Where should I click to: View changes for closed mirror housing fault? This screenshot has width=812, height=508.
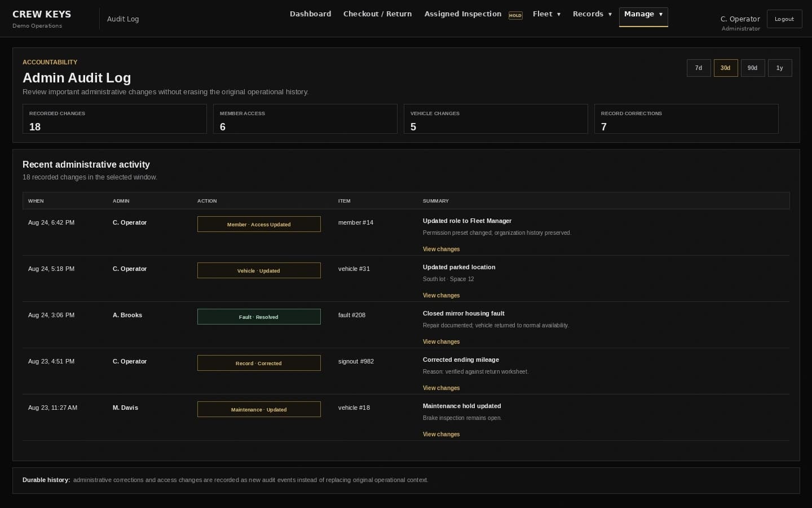click(x=441, y=341)
